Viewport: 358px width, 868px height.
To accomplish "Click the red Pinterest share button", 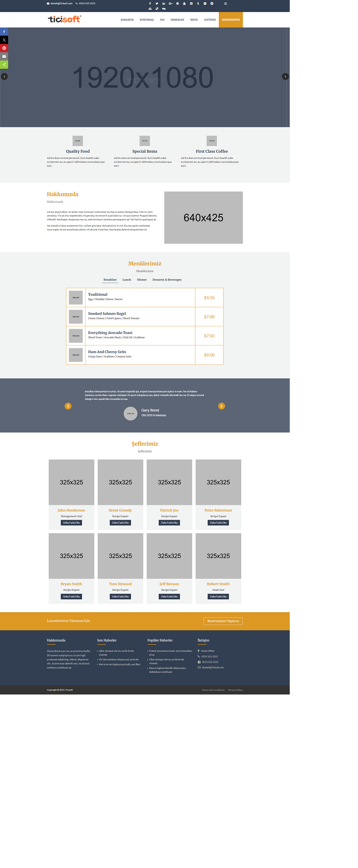I will tap(4, 48).
